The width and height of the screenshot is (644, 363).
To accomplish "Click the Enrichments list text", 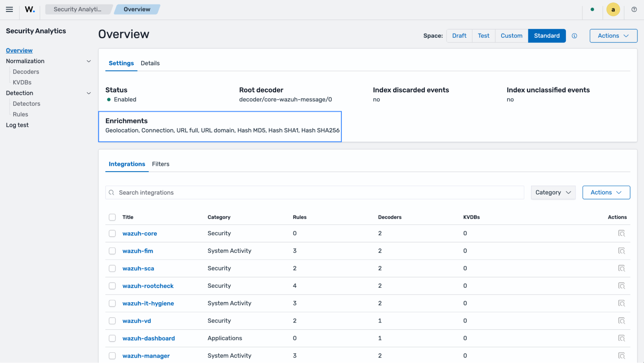I will [222, 130].
